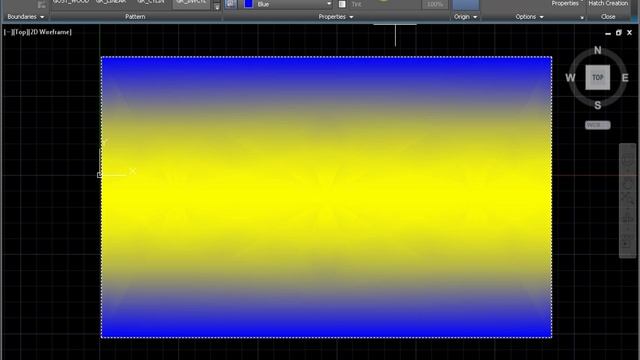Click the 100% tint value field
This screenshot has height=360, width=640.
point(435,4)
